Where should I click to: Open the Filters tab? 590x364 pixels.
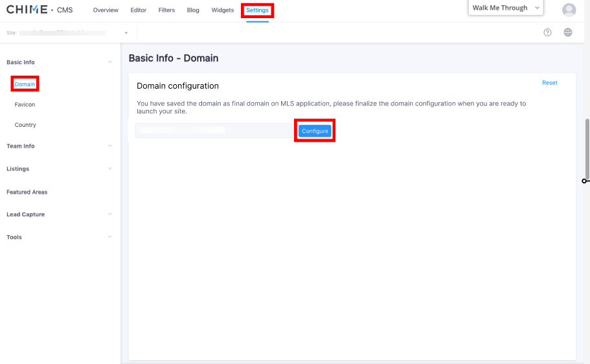(x=166, y=10)
